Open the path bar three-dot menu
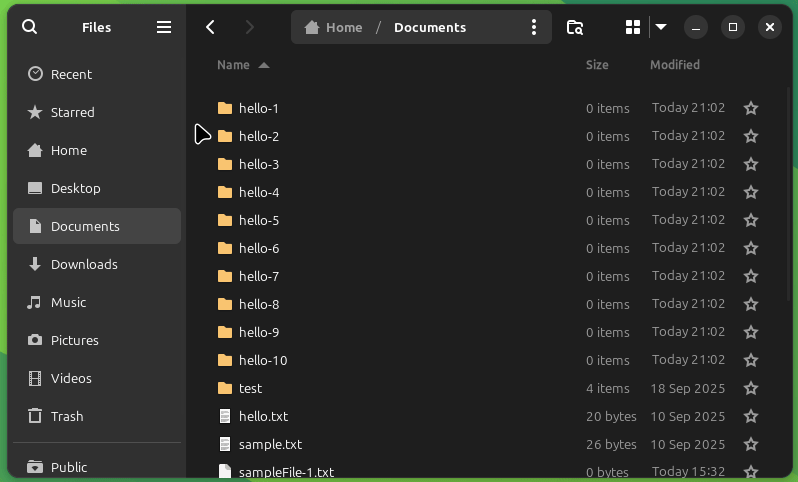798x482 pixels. (x=534, y=27)
